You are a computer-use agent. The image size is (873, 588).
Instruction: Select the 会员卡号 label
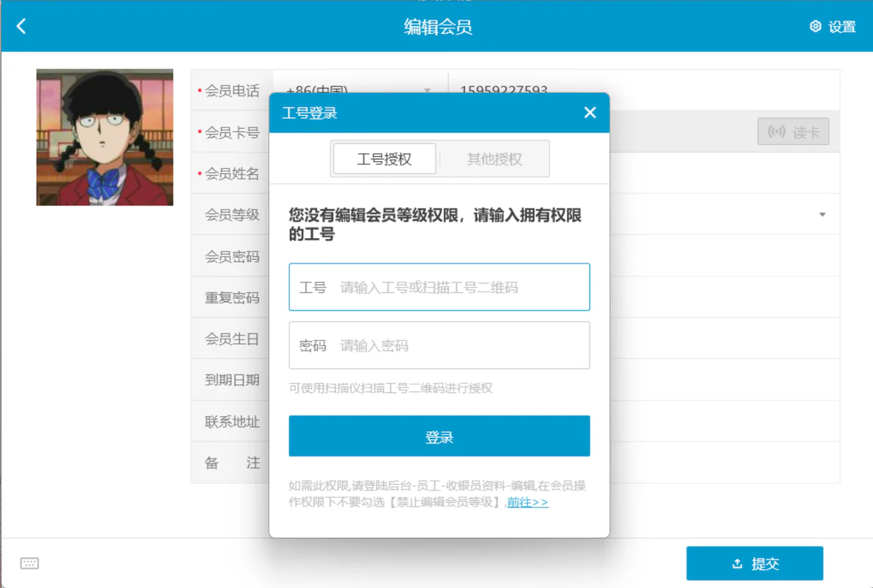(x=232, y=132)
